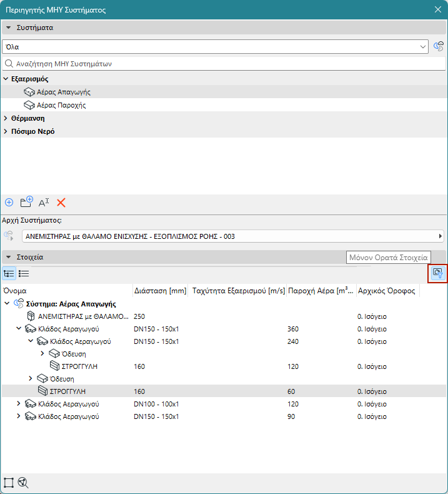
Task: Toggle the Μόνον Ορατά Στοιχεία filter
Action: pos(438,273)
